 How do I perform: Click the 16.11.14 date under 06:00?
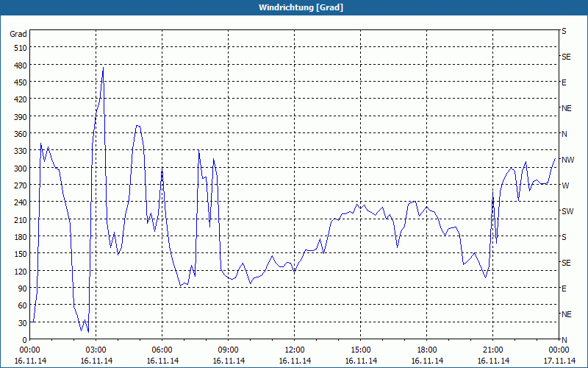coord(162,361)
